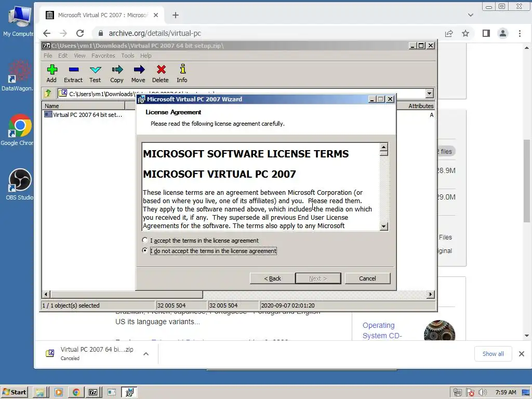532x399 pixels.
Task: Click the Test icon in 7-Zip toolbar
Action: 95,74
